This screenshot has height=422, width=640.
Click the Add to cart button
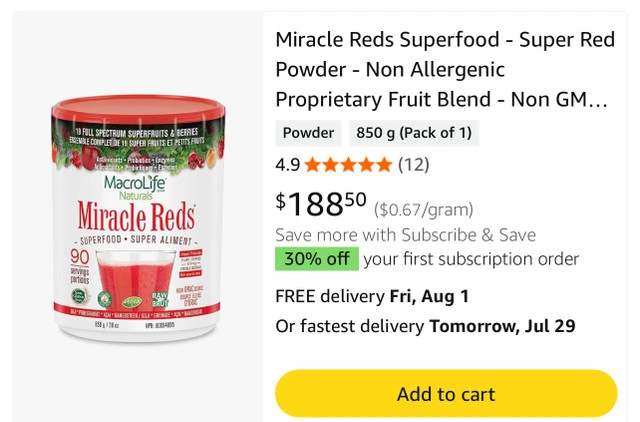tap(446, 394)
